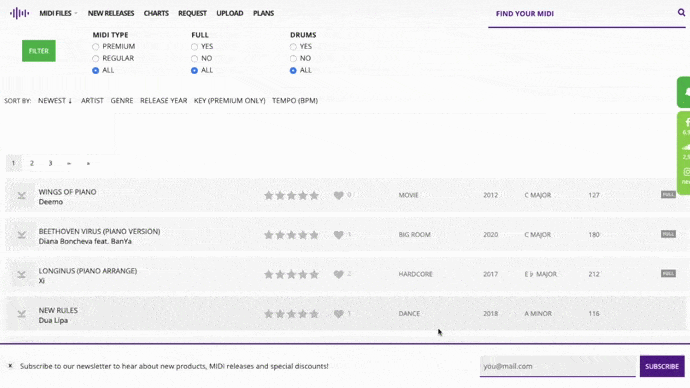Heart the Wings of Piano track
This screenshot has height=388, width=690.
coord(338,195)
